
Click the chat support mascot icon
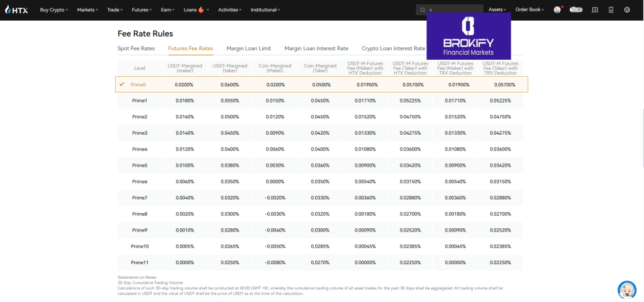[x=625, y=289]
